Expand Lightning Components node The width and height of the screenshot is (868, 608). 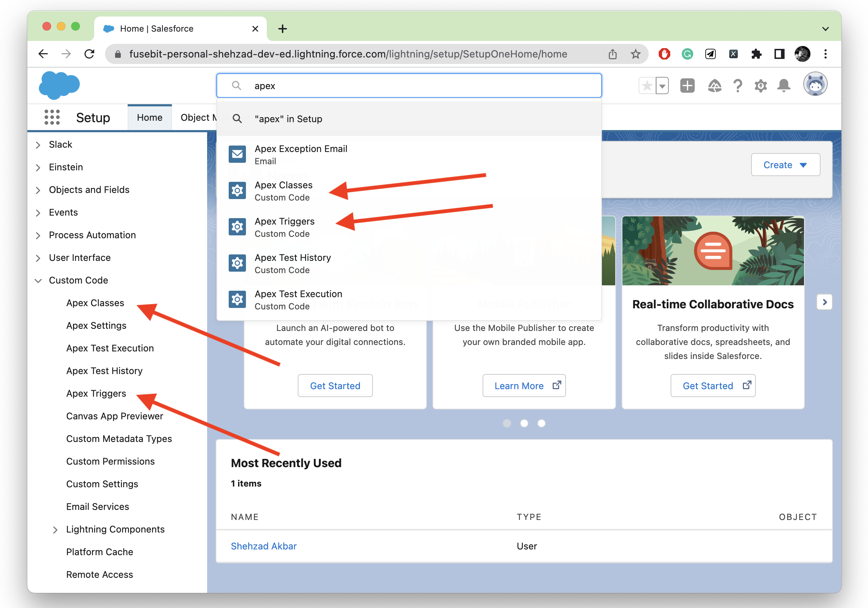55,530
